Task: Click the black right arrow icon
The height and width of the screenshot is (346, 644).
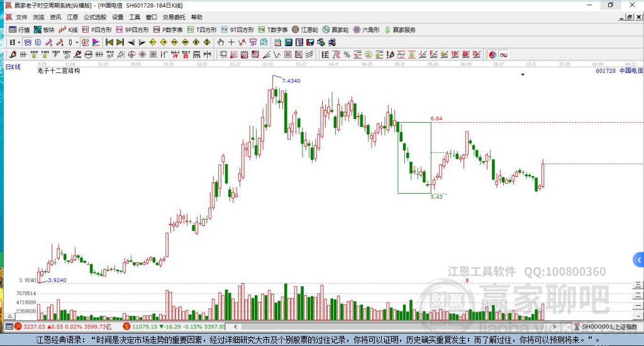Action: 142,42
